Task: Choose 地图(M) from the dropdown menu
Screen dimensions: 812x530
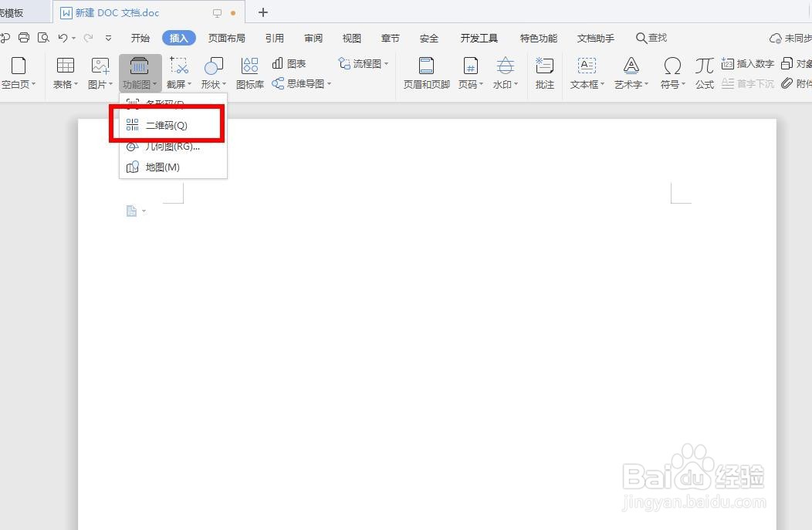Action: [x=173, y=167]
